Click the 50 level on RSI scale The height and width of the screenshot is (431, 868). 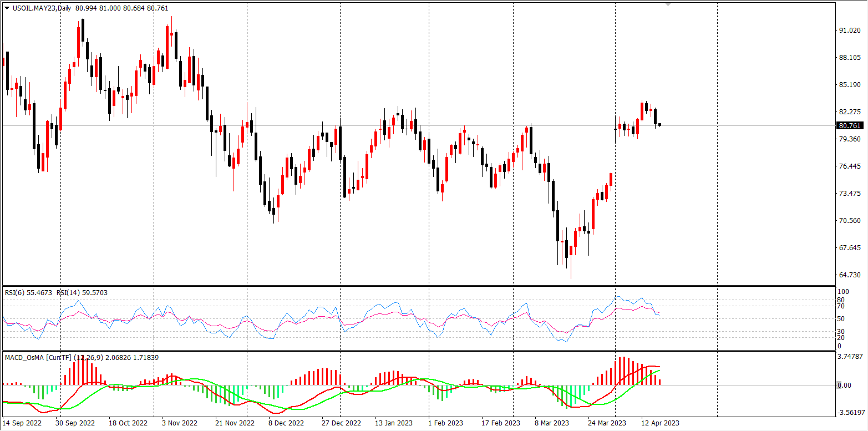pyautogui.click(x=841, y=319)
